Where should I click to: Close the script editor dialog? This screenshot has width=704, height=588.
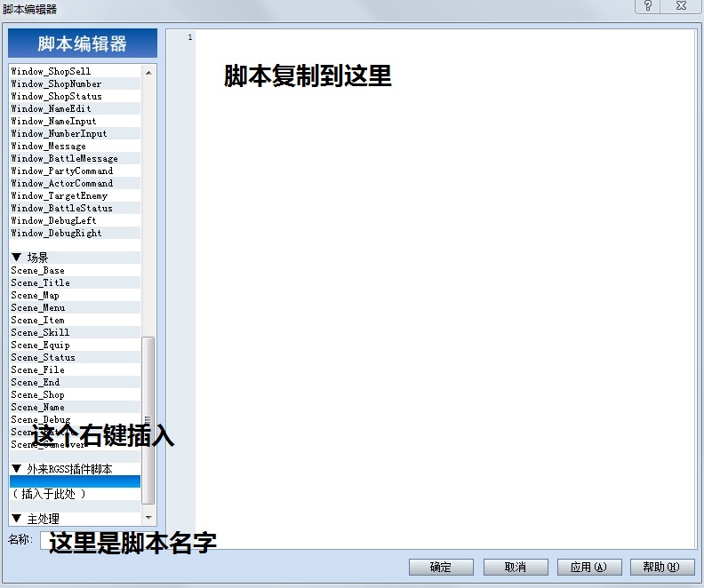681,6
